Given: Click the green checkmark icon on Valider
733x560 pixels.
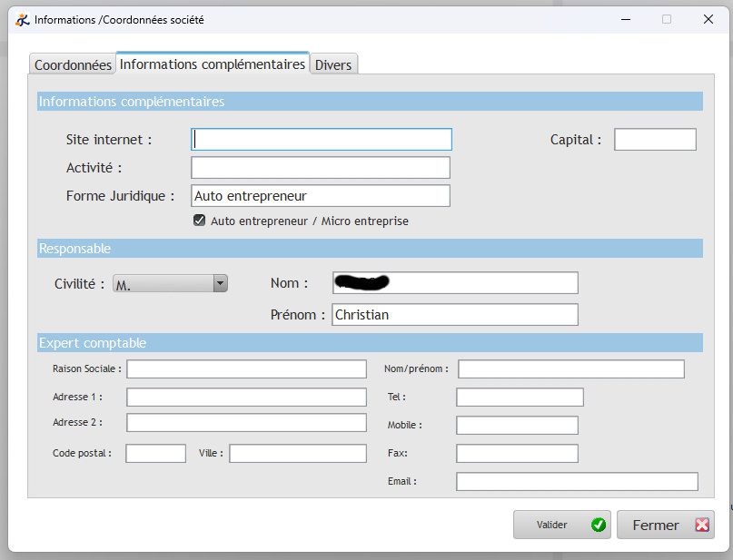Looking at the screenshot, I should (598, 525).
